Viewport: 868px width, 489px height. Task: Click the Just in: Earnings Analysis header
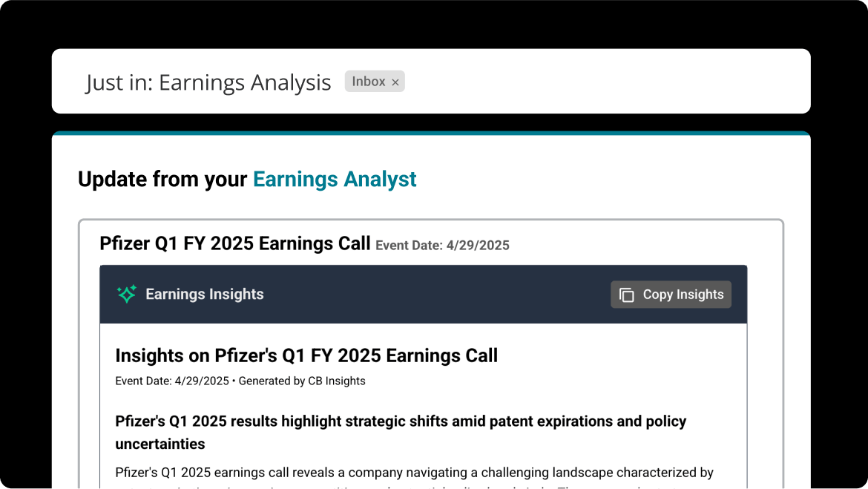(208, 82)
